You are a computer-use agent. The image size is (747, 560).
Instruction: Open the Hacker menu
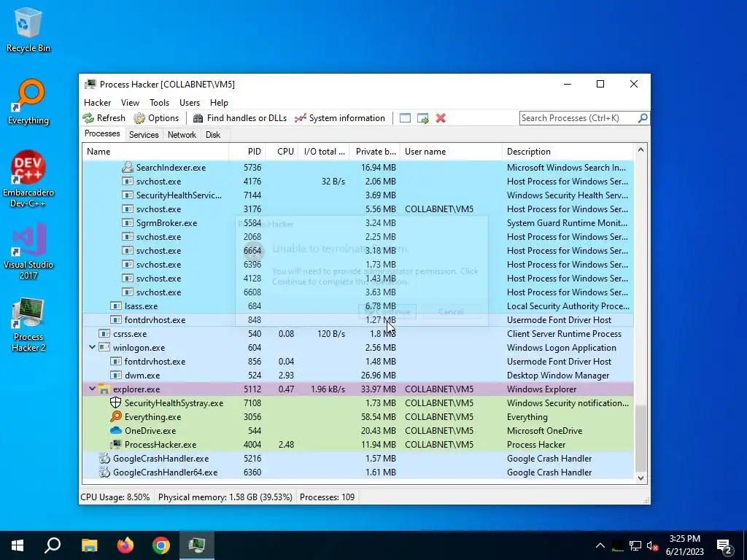pos(97,102)
